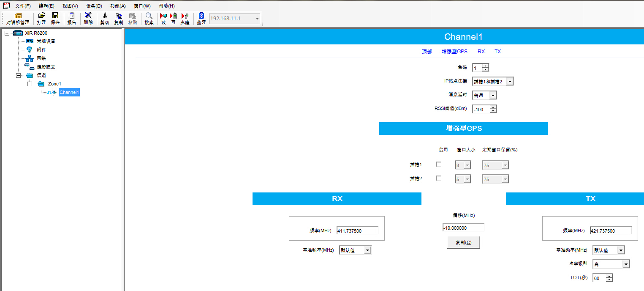The image size is (644, 291).
Task: Enable enhanced GPS for 插槽2
Action: [x=439, y=178]
